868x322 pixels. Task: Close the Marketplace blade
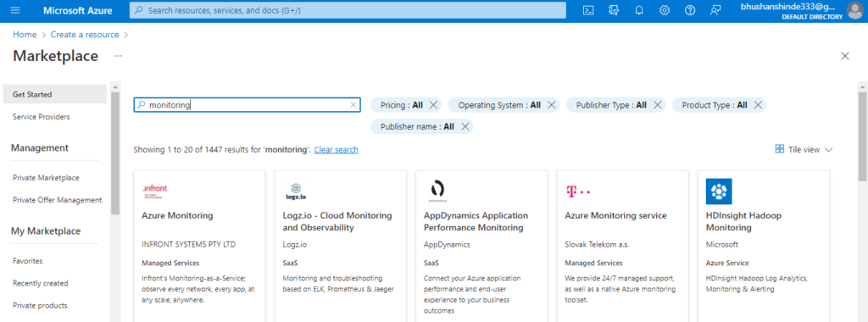pos(845,56)
